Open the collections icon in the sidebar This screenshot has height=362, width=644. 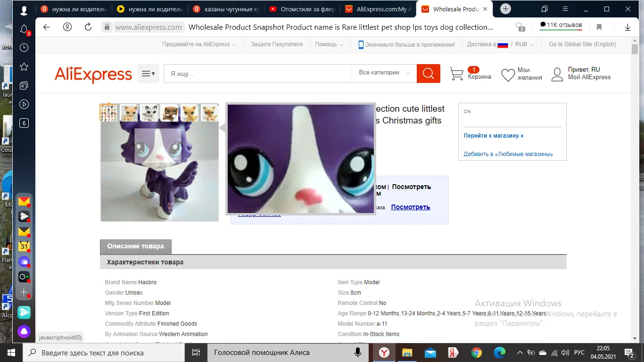pos(24,85)
